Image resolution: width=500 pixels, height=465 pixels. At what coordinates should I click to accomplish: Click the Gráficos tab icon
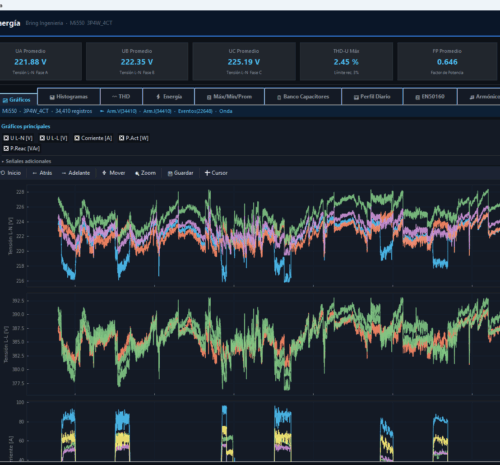pos(5,100)
